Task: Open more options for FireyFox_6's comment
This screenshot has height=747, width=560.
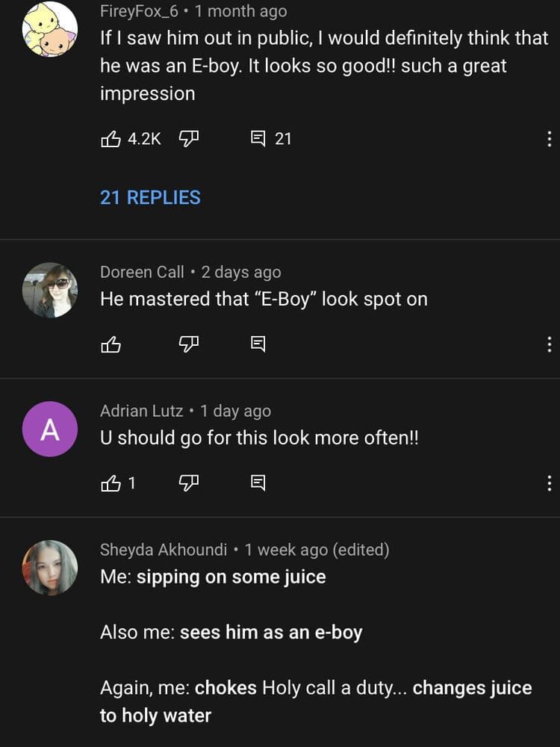Action: point(549,139)
